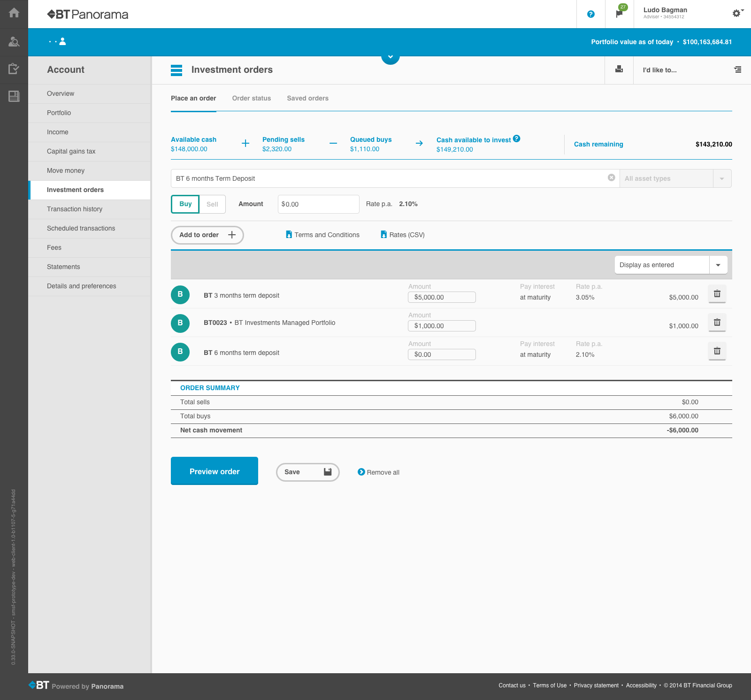751x700 pixels.
Task: Open Investment orders in Account menu
Action: point(89,190)
